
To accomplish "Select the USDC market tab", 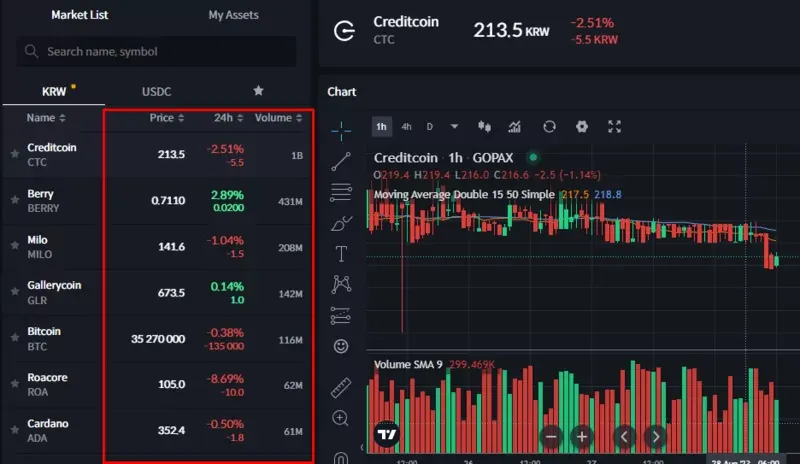I will [x=156, y=91].
